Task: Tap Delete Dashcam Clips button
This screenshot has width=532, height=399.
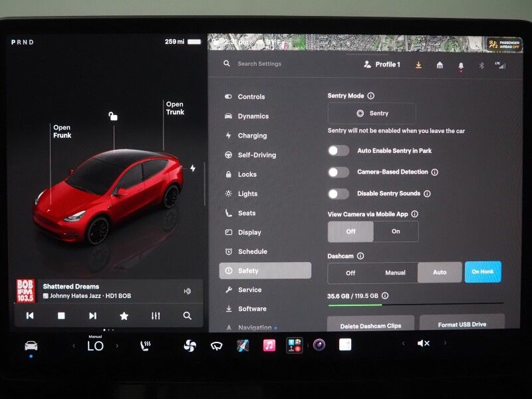Action: 370,324
